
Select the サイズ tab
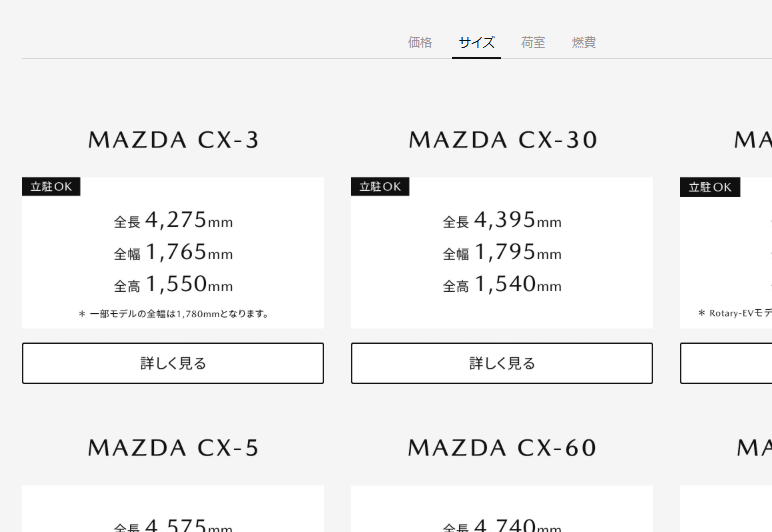coord(476,42)
